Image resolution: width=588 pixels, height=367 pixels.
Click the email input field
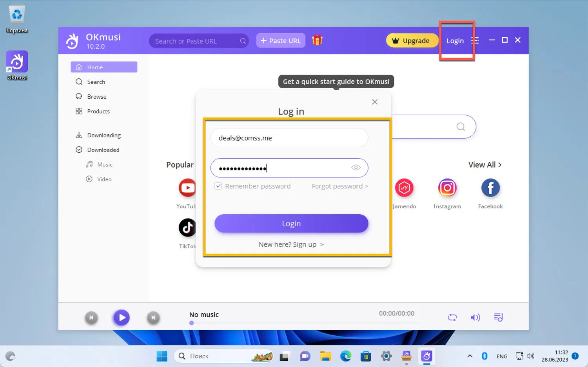pyautogui.click(x=289, y=137)
